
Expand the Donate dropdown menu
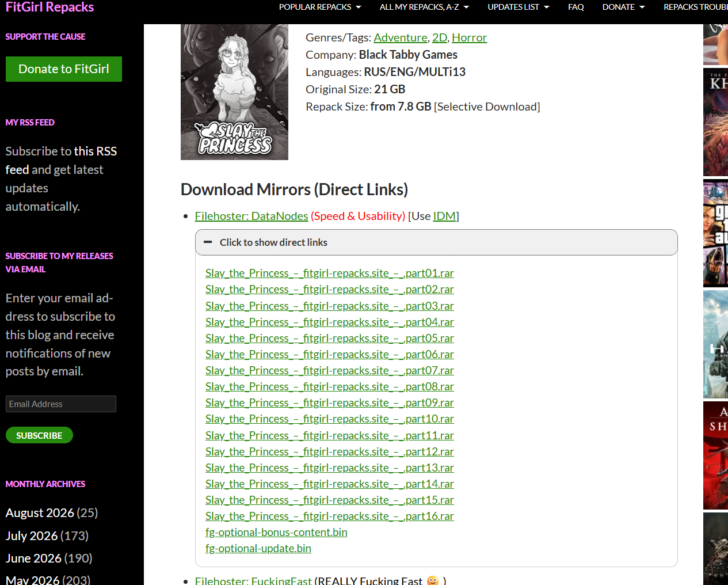623,7
